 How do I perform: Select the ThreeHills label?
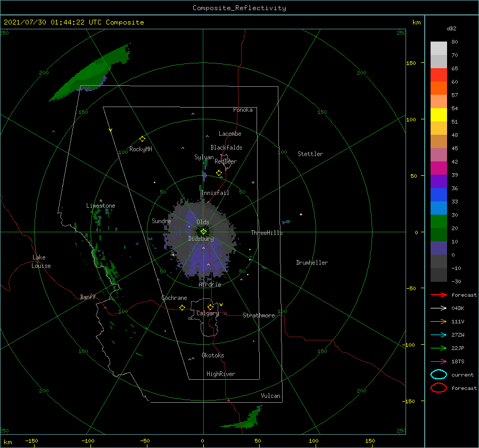(267, 233)
